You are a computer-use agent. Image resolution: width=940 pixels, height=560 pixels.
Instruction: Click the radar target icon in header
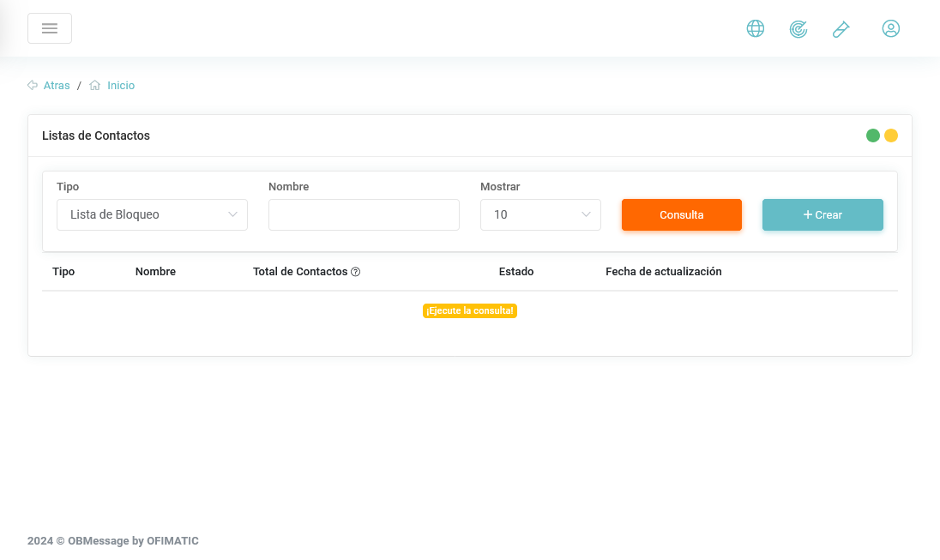coord(798,28)
